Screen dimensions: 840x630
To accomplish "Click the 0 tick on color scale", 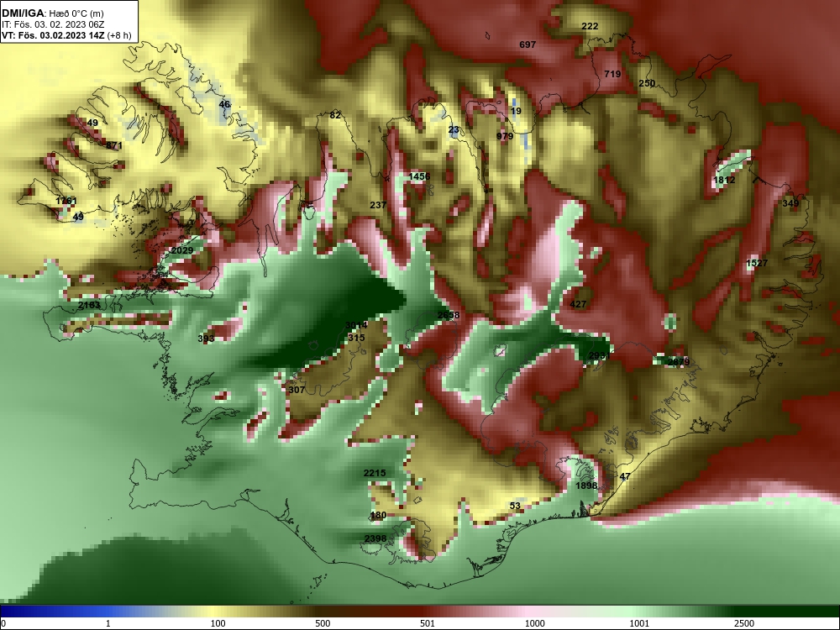I will [x=3, y=623].
